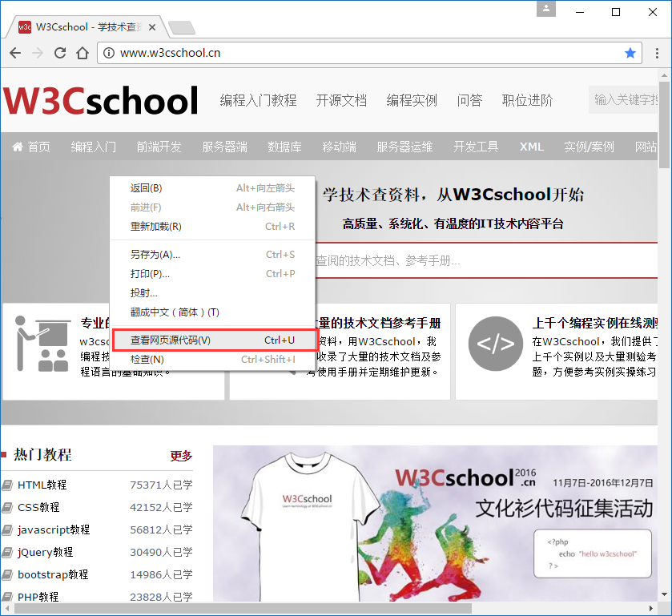Open 开源文档 top link
Image resolution: width=672 pixels, height=616 pixels.
tap(341, 100)
